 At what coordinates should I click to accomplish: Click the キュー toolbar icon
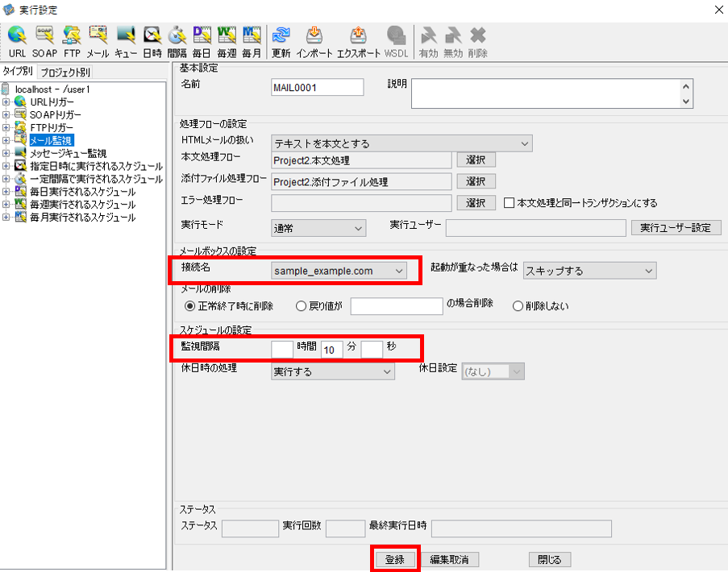point(126,42)
